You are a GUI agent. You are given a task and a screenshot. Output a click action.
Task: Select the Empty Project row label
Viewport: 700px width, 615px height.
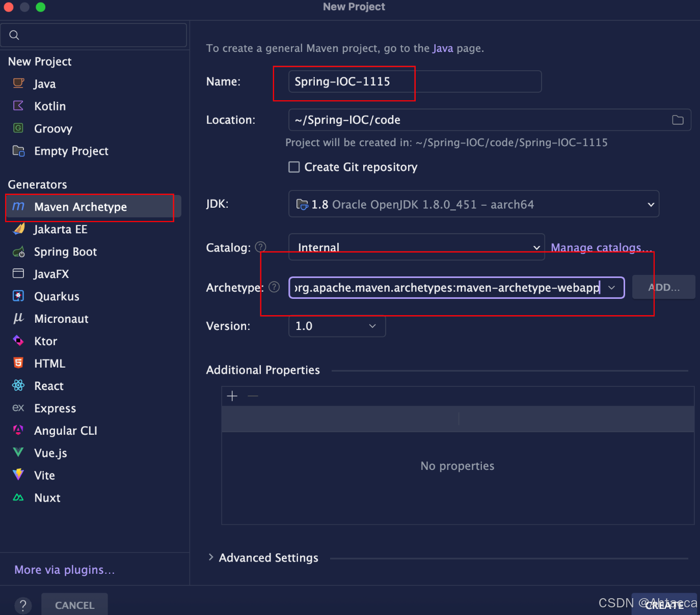coord(71,151)
